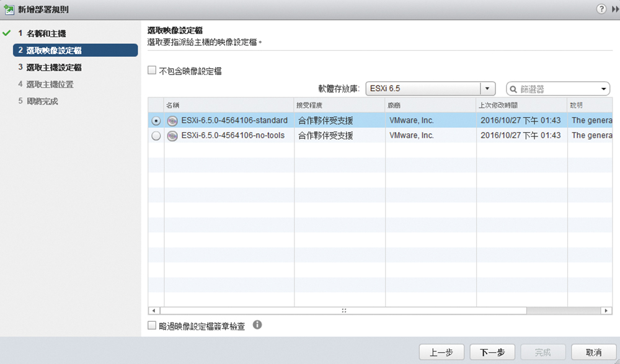
Task: Click the ESXi-6.5.0-4564106-no-tools name text
Action: pyautogui.click(x=233, y=136)
